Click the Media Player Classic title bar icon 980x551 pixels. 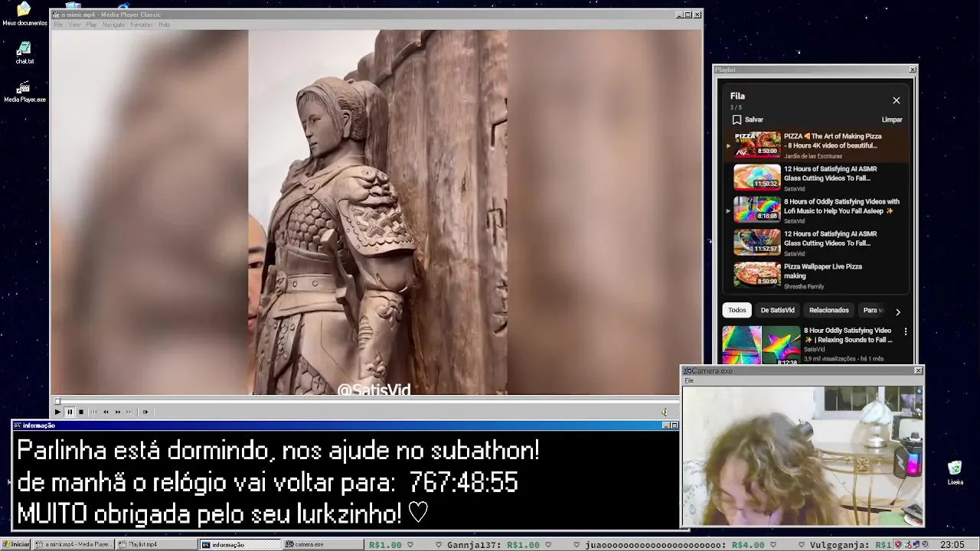(x=56, y=15)
